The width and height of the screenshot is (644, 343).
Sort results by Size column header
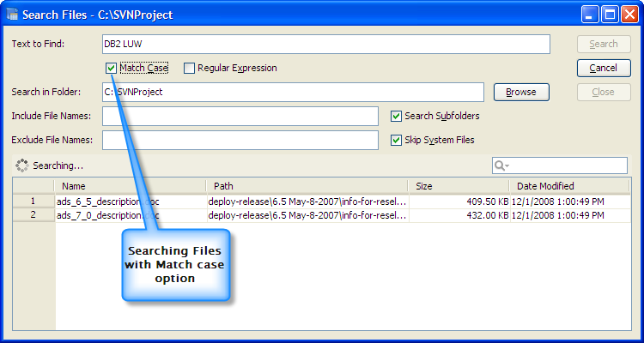tap(459, 185)
